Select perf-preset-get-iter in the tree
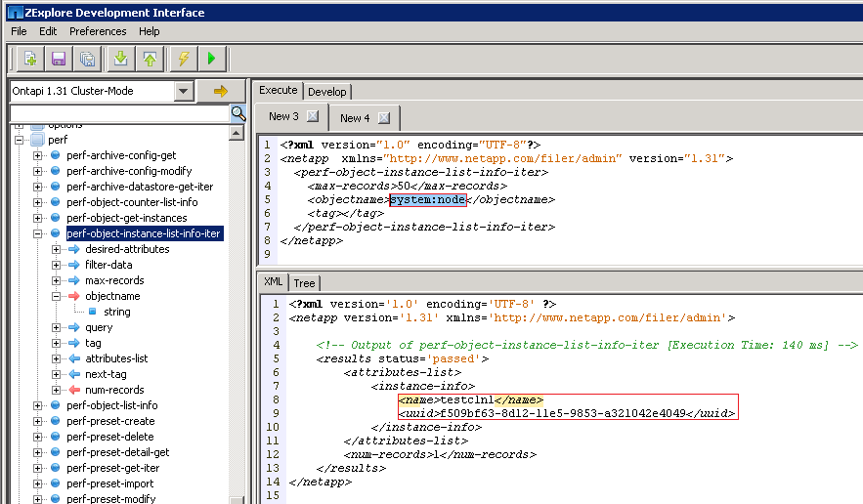 112,468
